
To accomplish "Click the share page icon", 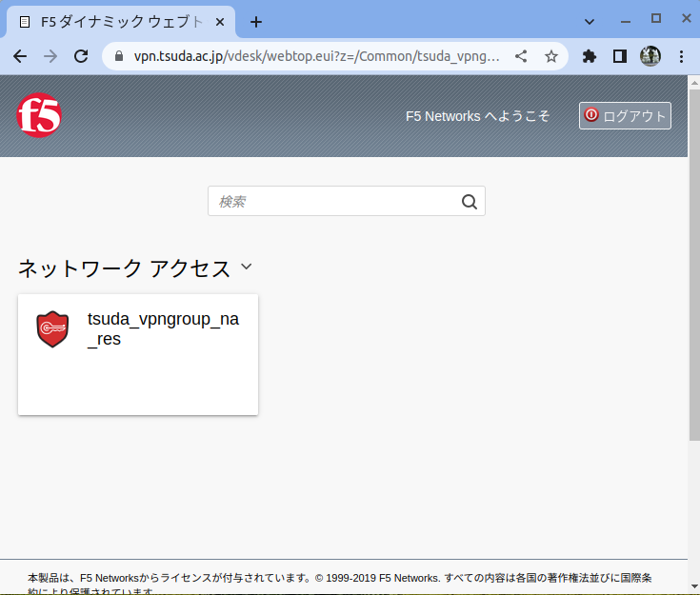I will click(521, 56).
